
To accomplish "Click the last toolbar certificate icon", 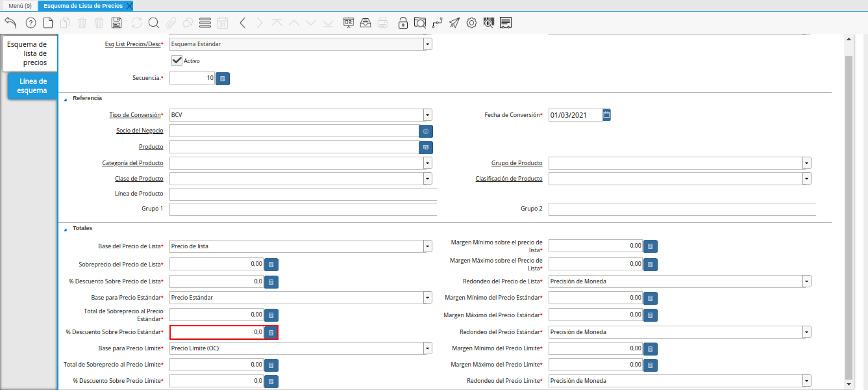I will (506, 23).
